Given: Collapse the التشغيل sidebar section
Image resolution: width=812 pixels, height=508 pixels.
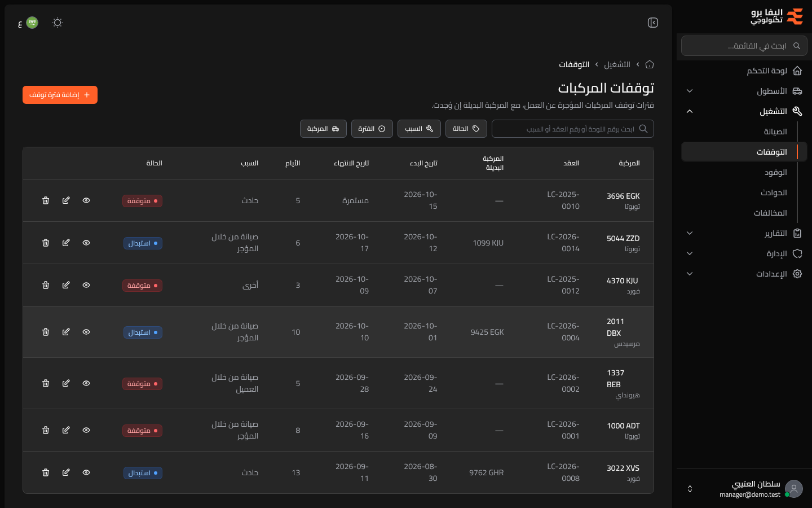Looking at the screenshot, I should click(744, 111).
